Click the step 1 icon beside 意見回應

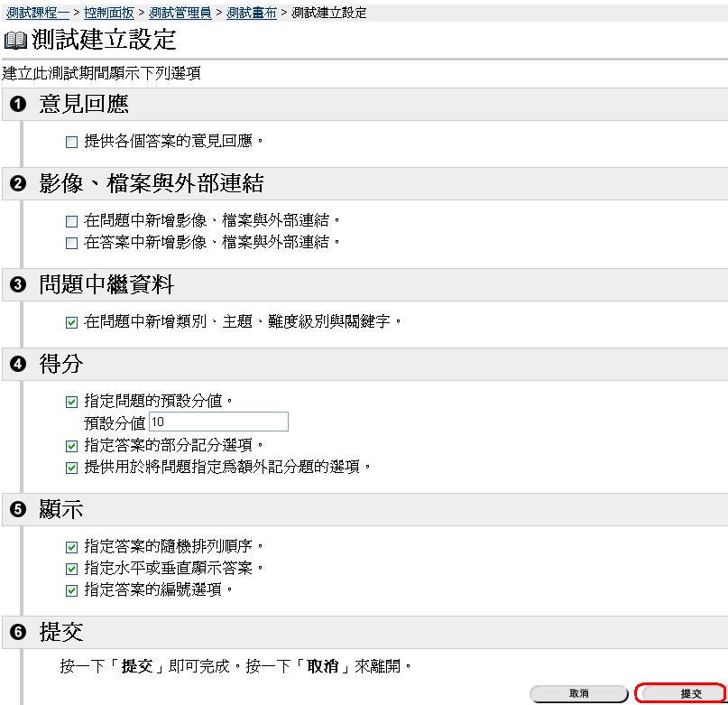pyautogui.click(x=18, y=105)
